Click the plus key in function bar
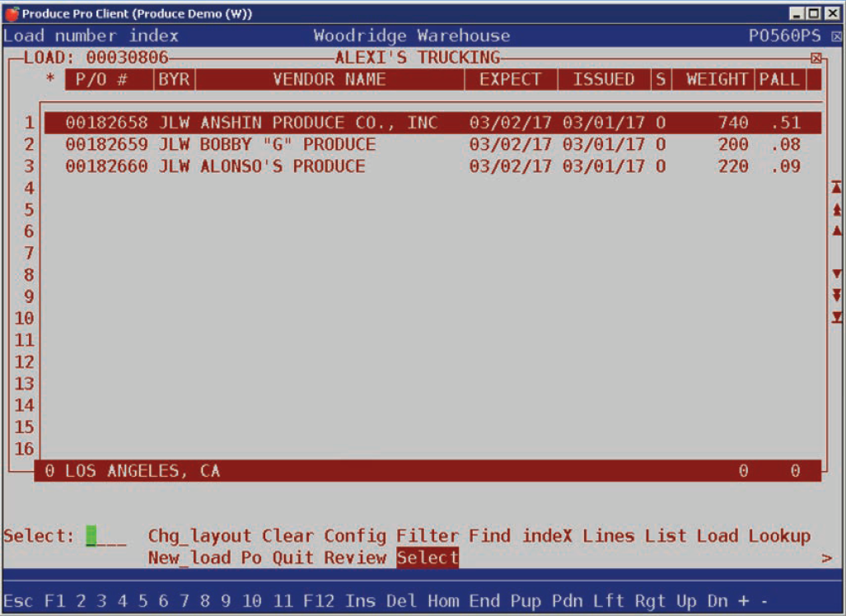Image resolution: width=846 pixels, height=616 pixels. pos(744,601)
